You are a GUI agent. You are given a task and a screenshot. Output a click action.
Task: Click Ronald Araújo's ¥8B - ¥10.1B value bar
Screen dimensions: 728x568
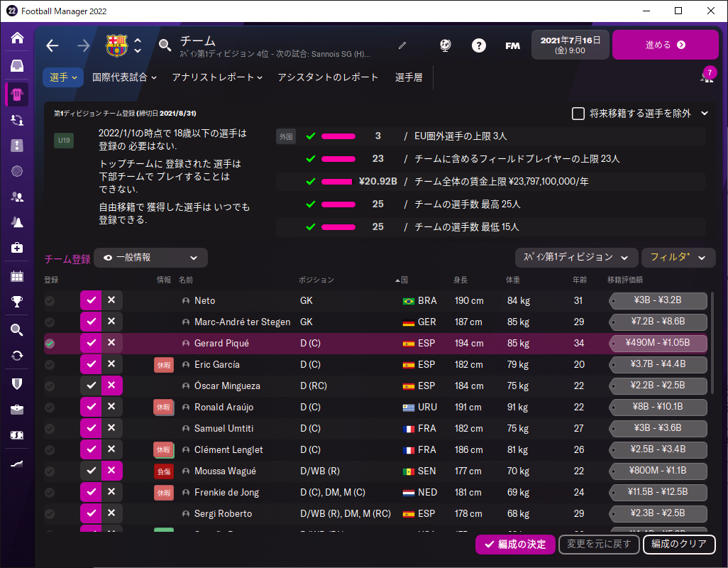(x=658, y=407)
